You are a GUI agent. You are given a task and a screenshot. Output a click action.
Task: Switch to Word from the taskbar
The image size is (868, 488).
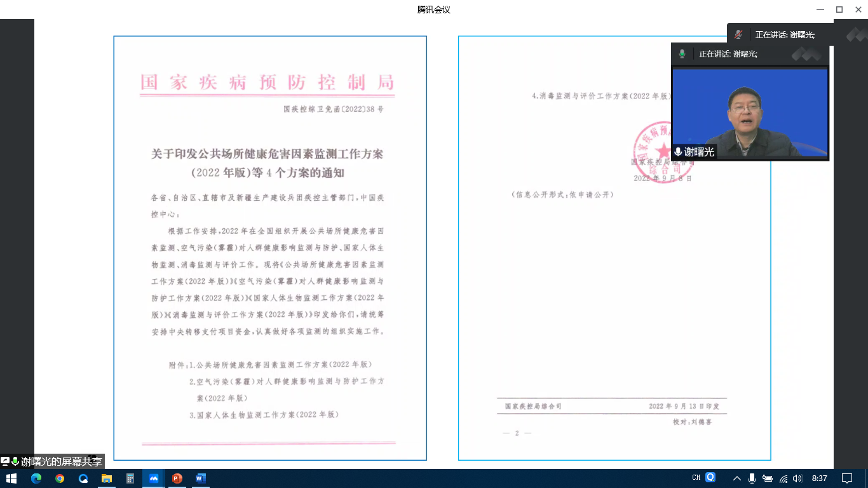coord(201,478)
